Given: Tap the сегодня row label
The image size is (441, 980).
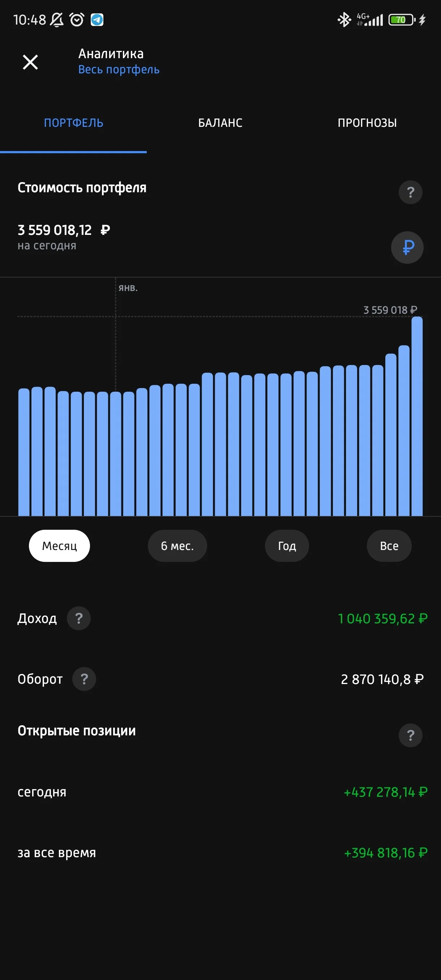Looking at the screenshot, I should pyautogui.click(x=42, y=792).
